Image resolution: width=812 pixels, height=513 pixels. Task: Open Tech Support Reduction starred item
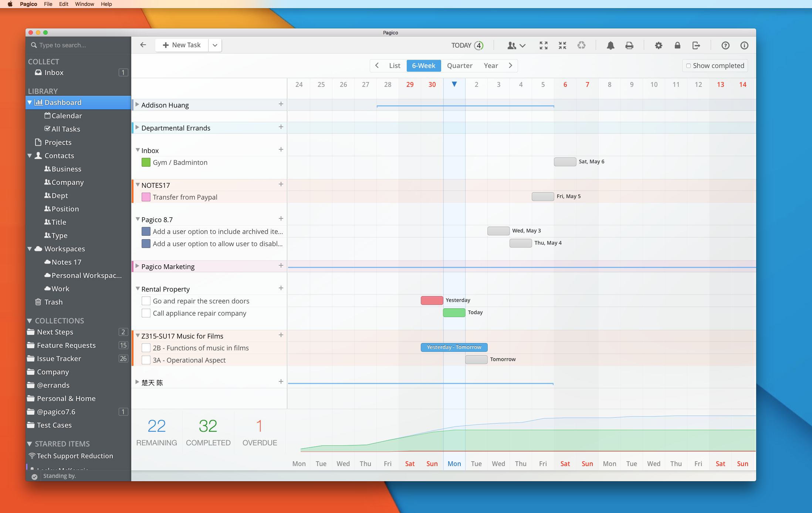coord(78,456)
